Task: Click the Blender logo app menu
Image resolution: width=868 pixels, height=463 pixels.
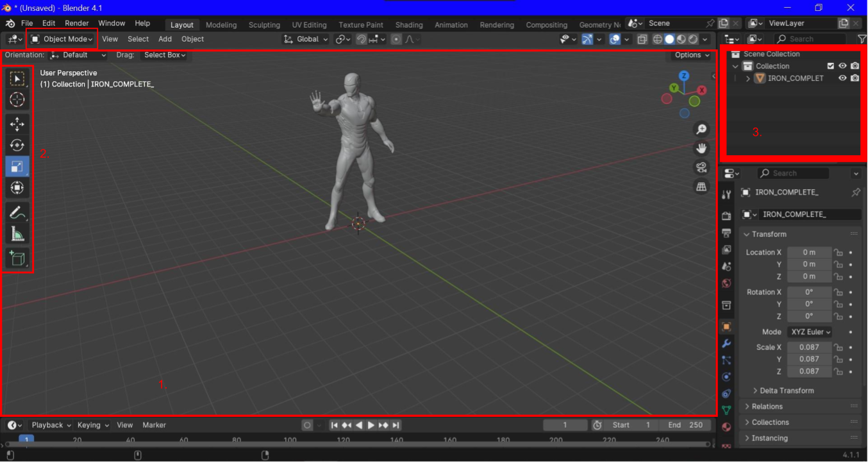Action: click(x=10, y=23)
